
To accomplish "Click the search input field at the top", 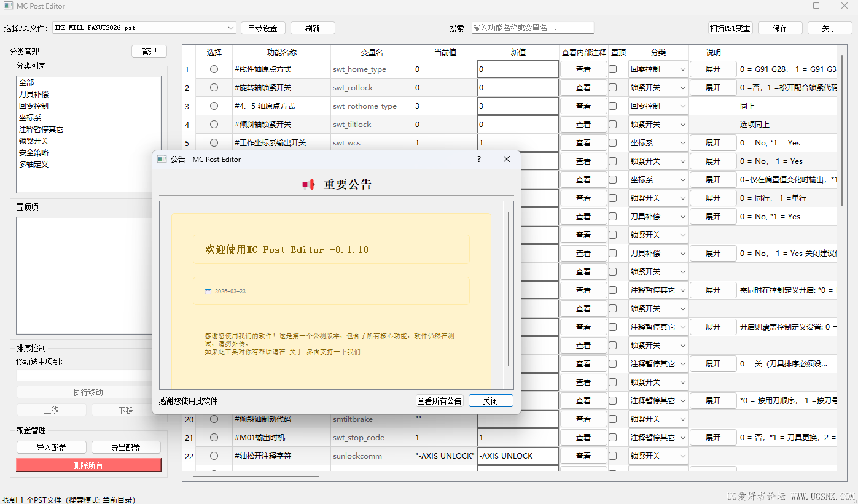I will (532, 28).
